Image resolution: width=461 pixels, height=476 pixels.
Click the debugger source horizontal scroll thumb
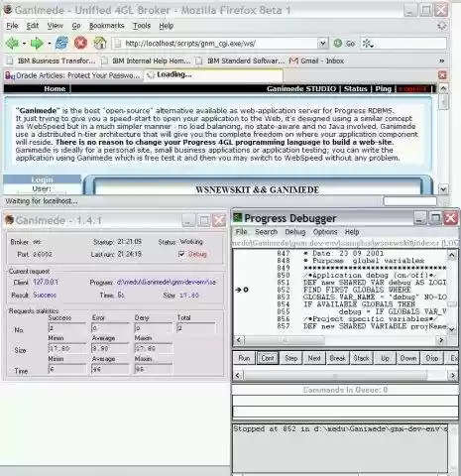[285, 340]
